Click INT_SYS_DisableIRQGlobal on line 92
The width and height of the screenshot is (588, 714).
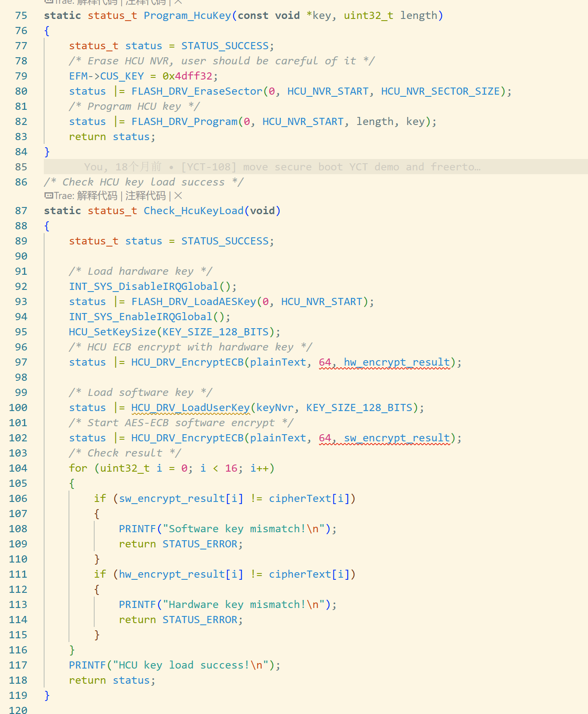pyautogui.click(x=144, y=287)
